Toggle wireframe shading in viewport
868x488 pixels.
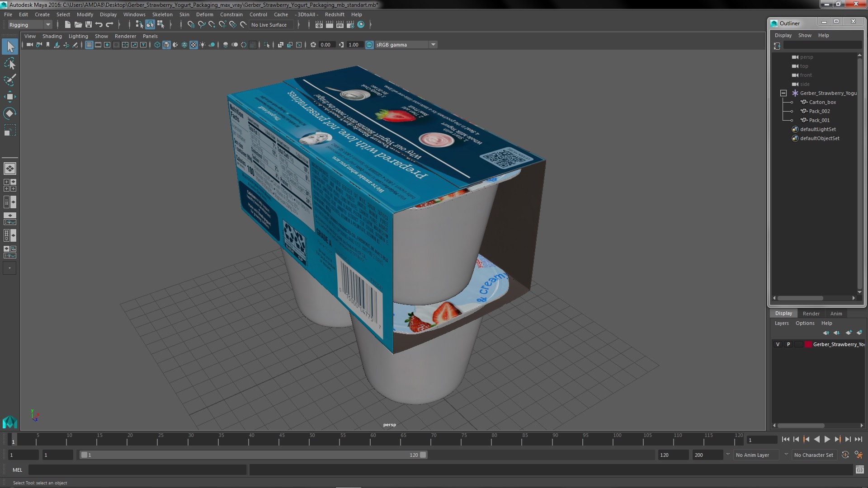(x=157, y=45)
